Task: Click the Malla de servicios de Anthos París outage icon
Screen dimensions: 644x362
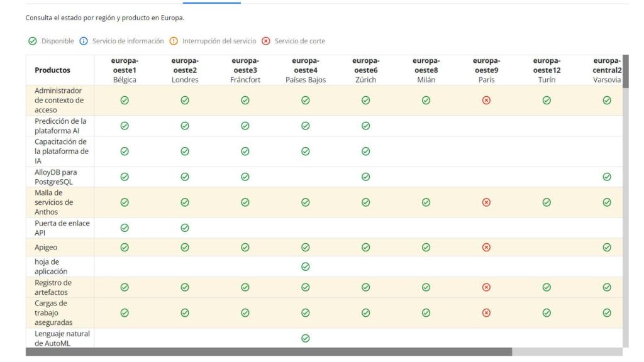Action: click(486, 202)
